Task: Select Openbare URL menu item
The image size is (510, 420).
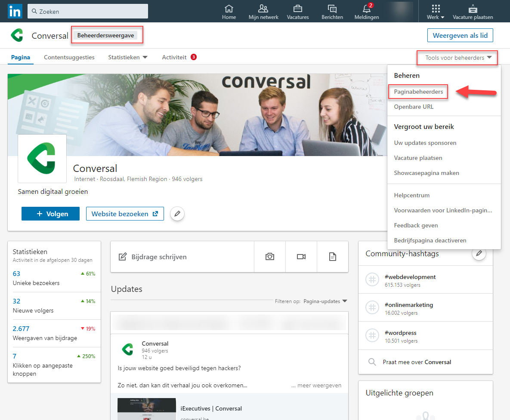Action: (x=414, y=107)
